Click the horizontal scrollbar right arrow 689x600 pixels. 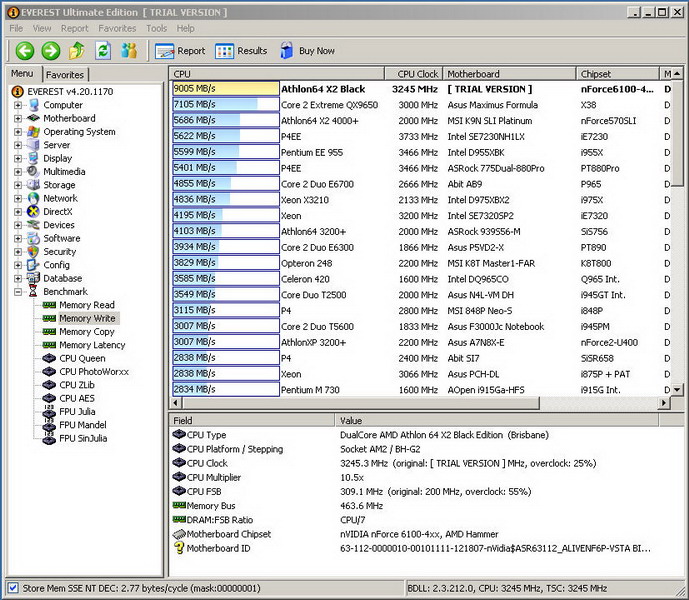tap(664, 403)
